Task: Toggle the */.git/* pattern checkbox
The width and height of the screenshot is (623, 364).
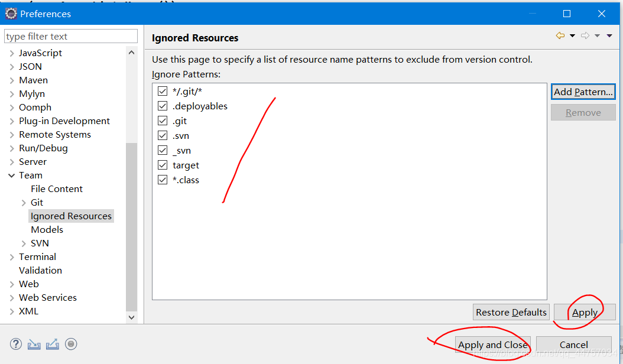Action: pyautogui.click(x=163, y=91)
